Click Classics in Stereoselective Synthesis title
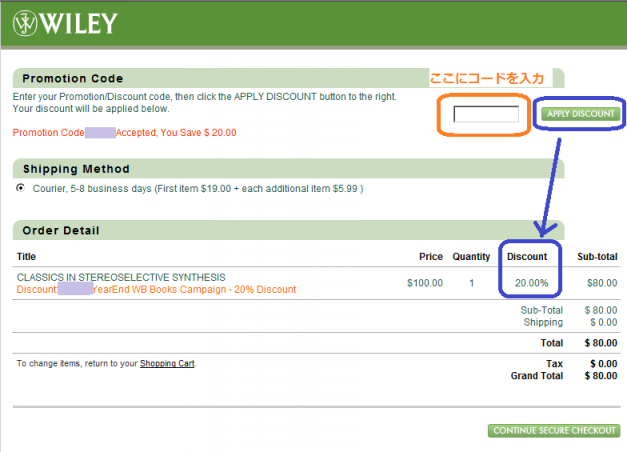Viewport: 627px width, 452px height. tap(107, 277)
